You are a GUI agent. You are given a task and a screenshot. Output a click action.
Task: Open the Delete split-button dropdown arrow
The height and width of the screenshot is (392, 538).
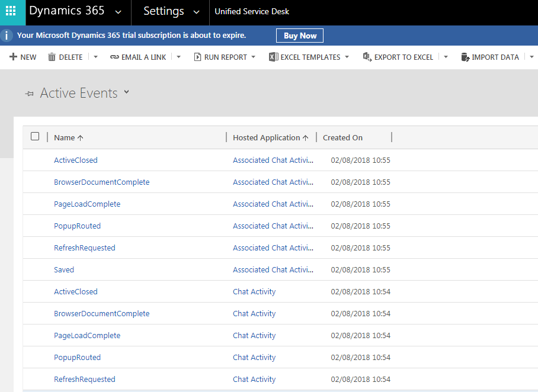pyautogui.click(x=96, y=57)
